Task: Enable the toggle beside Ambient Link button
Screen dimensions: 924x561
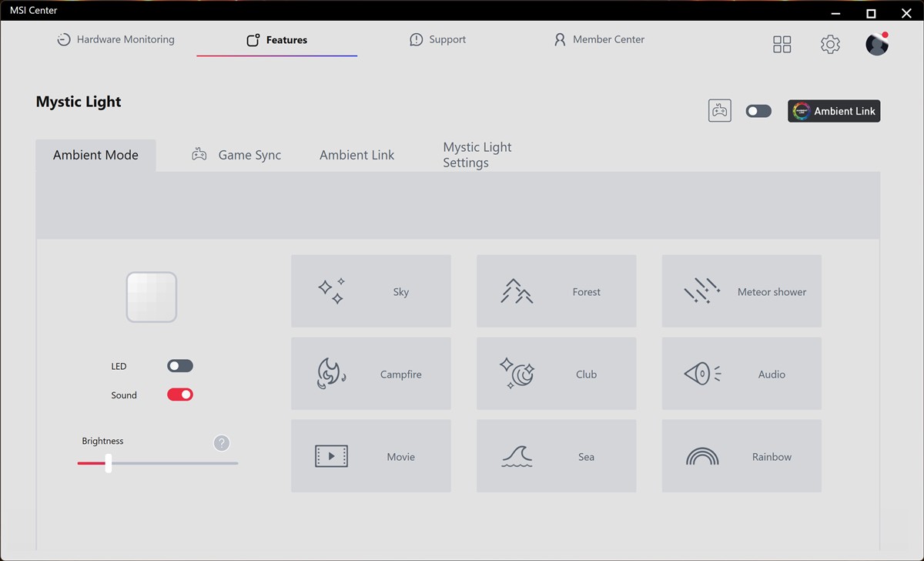Action: tap(758, 111)
